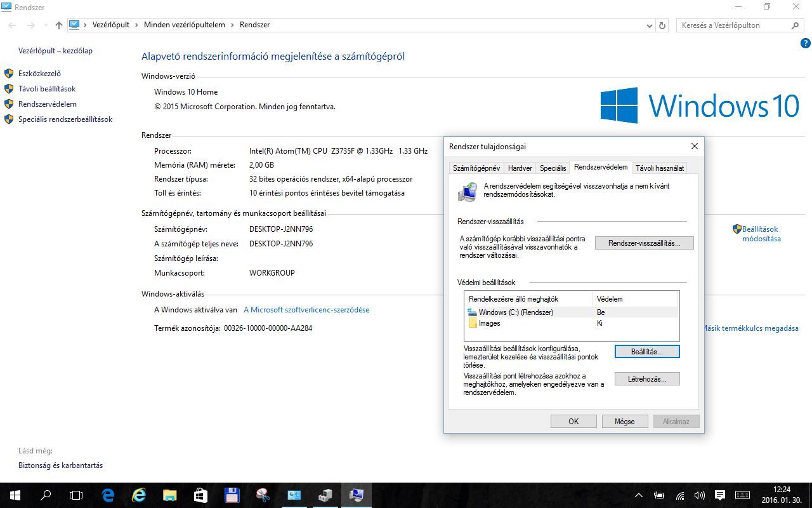
Task: Click Beállítások módosítása link
Action: tap(761, 234)
